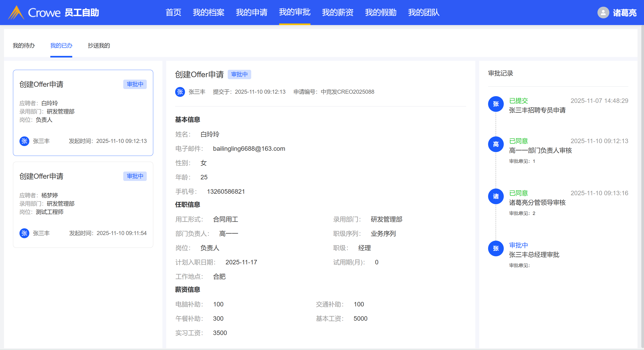
Task: Click the Crowe logo icon
Action: pyautogui.click(x=16, y=13)
